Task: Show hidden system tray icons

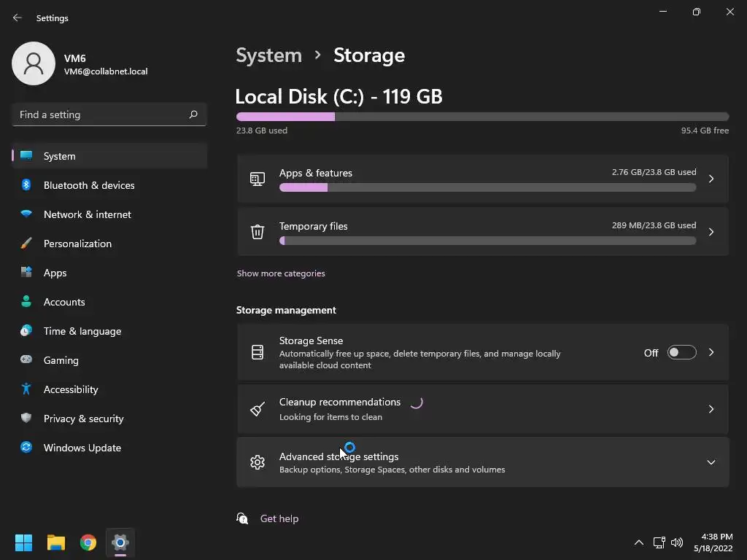Action: [x=639, y=542]
